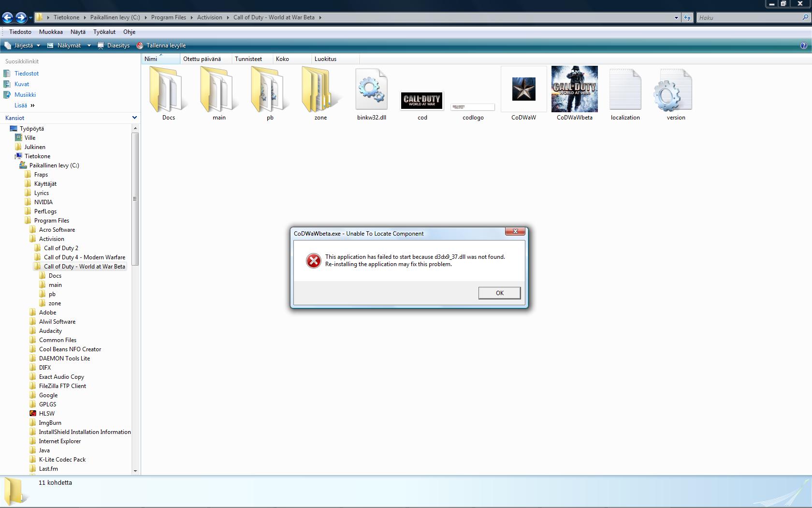Open the Muokkaa menu
The height and width of the screenshot is (508, 812).
point(51,32)
